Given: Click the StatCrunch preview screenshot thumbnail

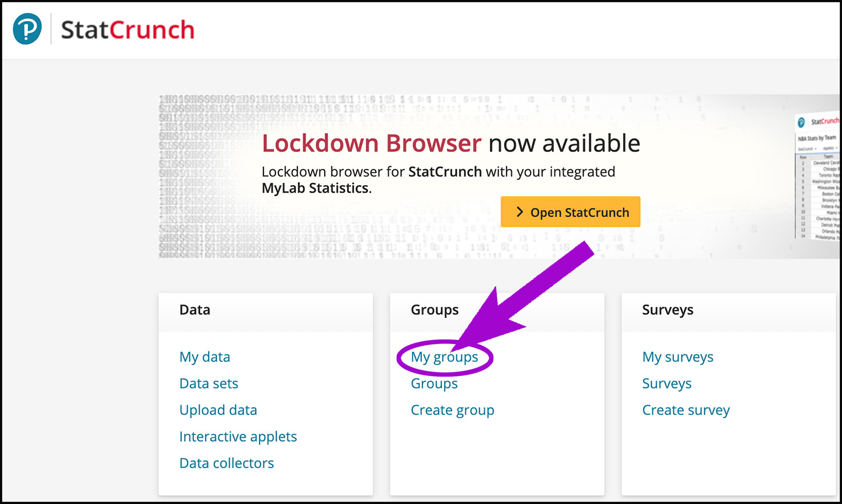Looking at the screenshot, I should coord(817,177).
